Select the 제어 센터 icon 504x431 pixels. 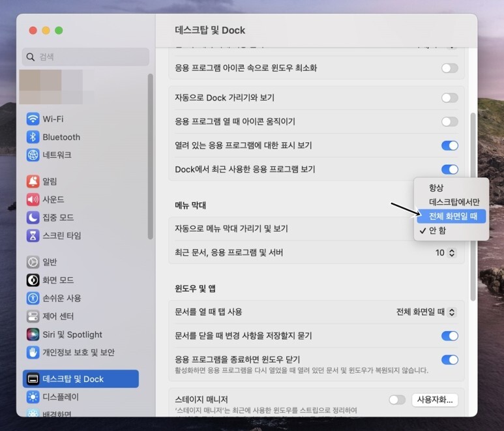[33, 316]
